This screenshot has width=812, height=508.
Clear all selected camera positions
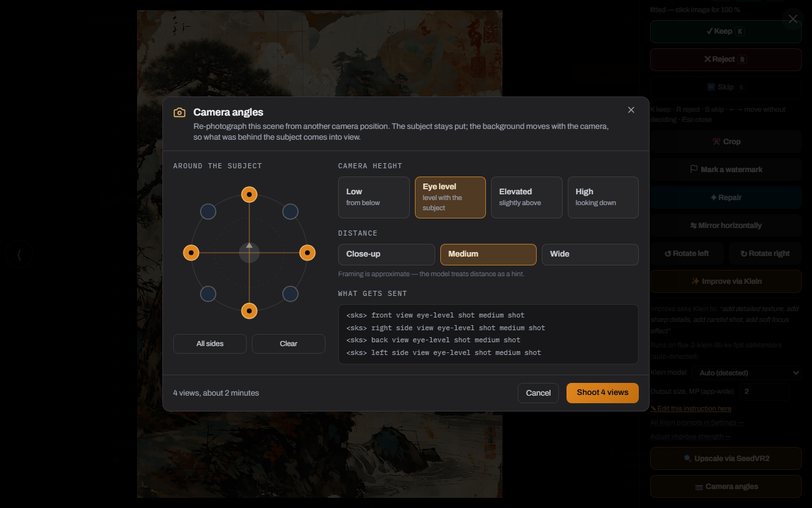[289, 344]
